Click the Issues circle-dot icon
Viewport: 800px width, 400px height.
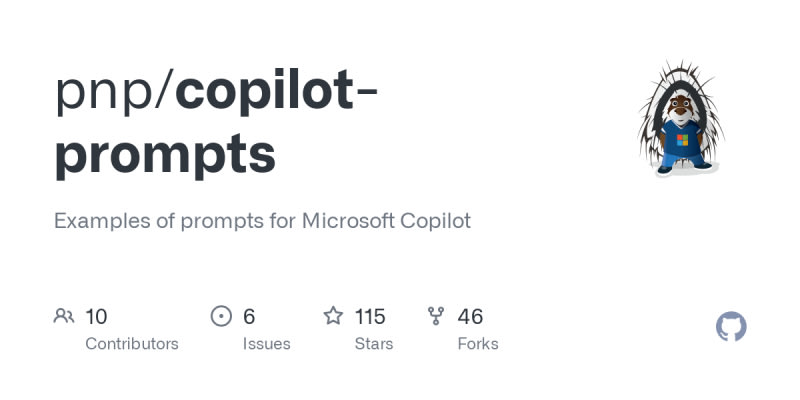coord(221,317)
